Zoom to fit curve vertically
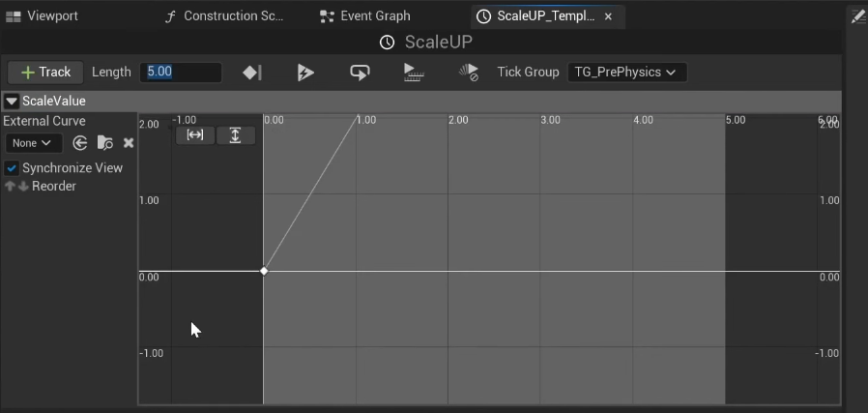The width and height of the screenshot is (868, 413). point(235,135)
